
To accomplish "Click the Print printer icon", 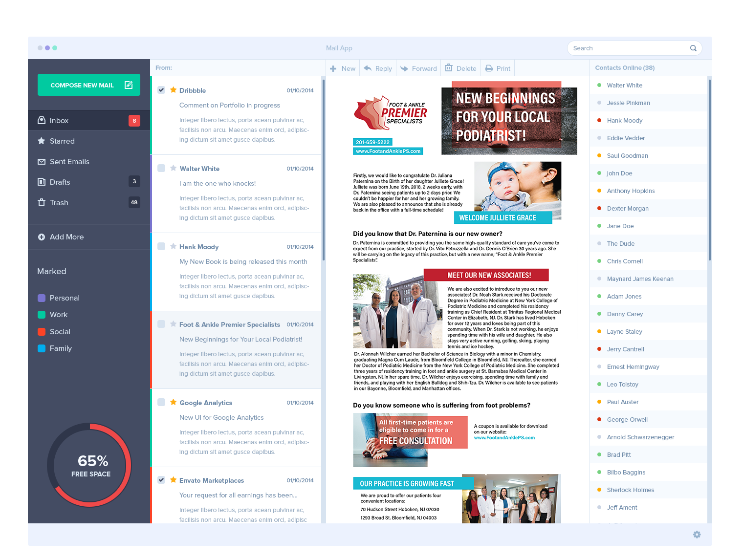I will 489,68.
